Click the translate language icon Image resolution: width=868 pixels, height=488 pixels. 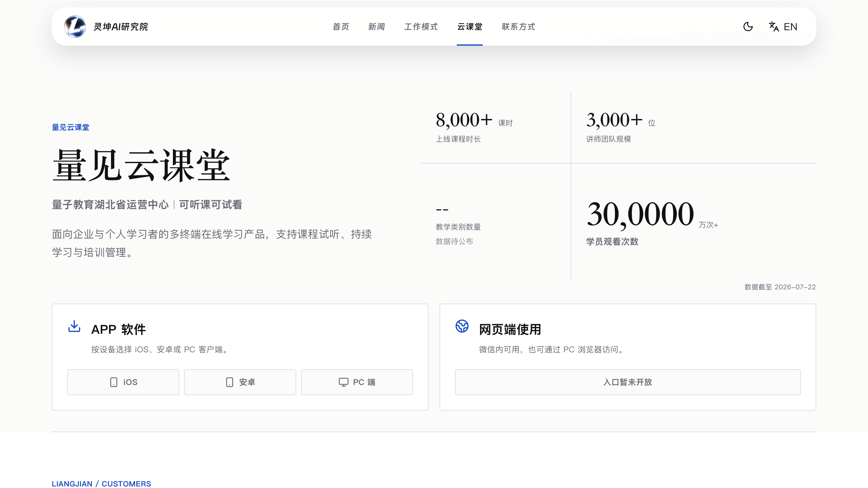pyautogui.click(x=774, y=27)
